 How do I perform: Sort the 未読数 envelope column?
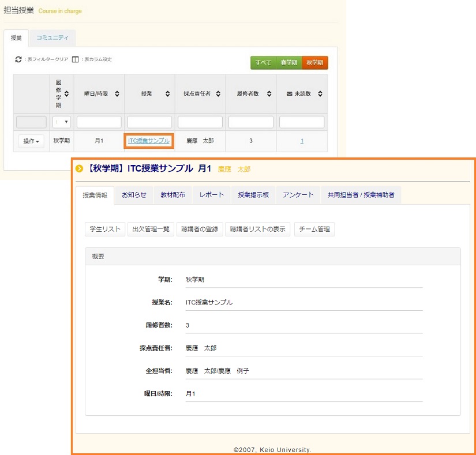tap(320, 93)
